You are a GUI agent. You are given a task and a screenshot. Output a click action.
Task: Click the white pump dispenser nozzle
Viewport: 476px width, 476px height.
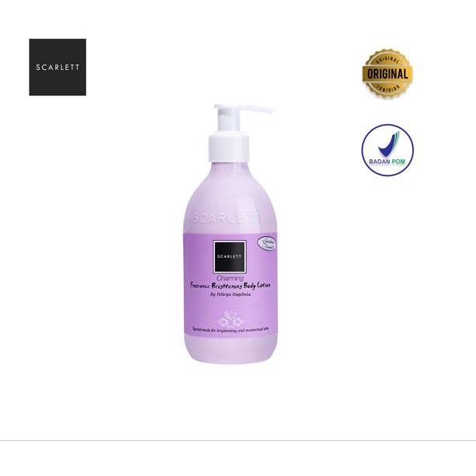pos(244,109)
